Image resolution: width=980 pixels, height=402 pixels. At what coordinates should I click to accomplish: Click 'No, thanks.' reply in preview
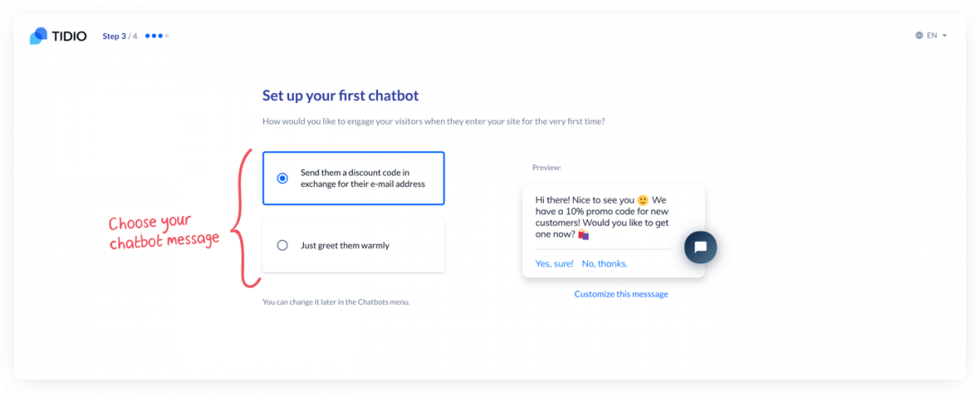tap(604, 264)
